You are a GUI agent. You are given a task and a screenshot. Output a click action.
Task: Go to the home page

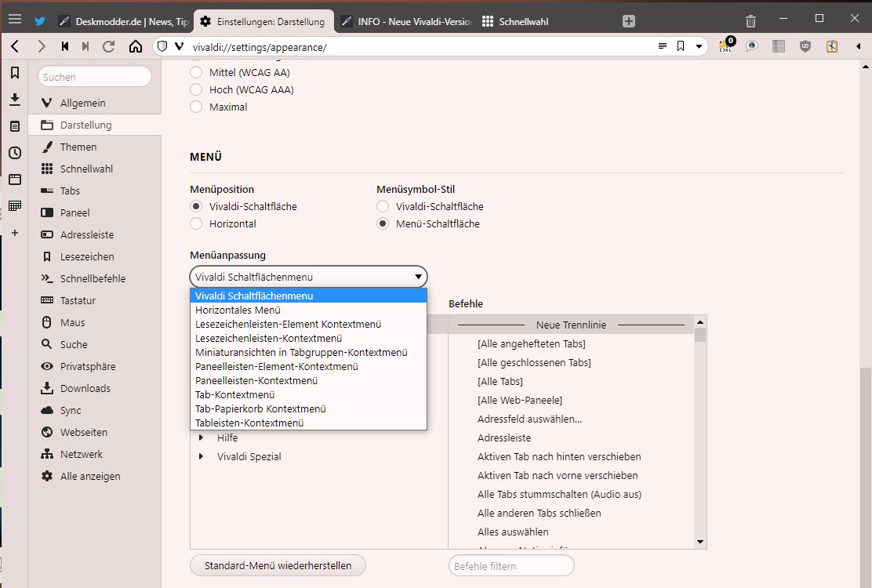[135, 46]
